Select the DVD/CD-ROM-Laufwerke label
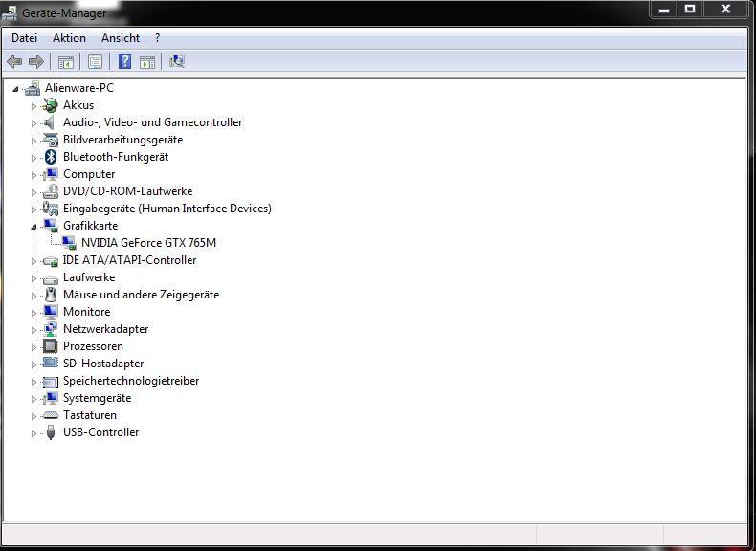The image size is (756, 551). pyautogui.click(x=128, y=191)
